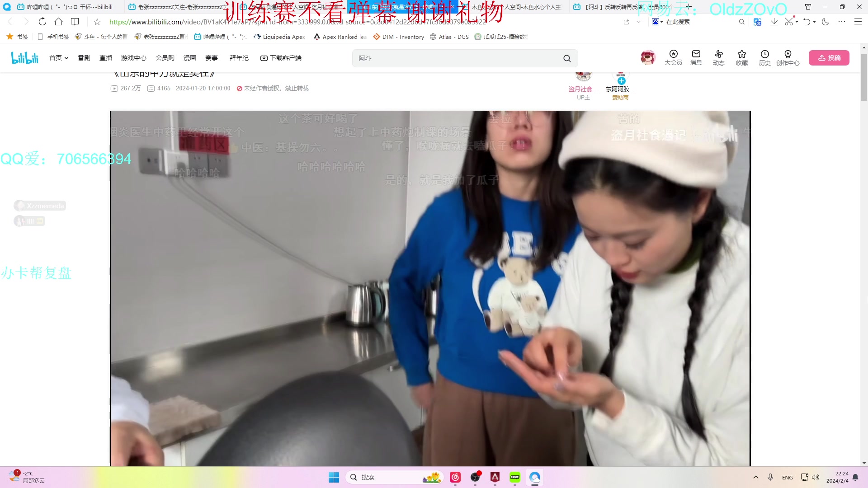Open 收藏 favorites star icon
Screen dimensions: 868x488
(742, 58)
